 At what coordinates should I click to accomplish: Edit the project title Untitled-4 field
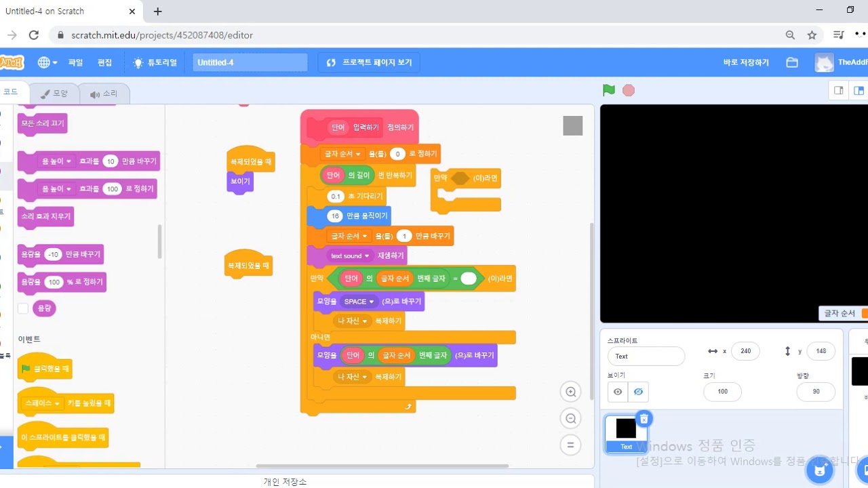[x=250, y=62]
